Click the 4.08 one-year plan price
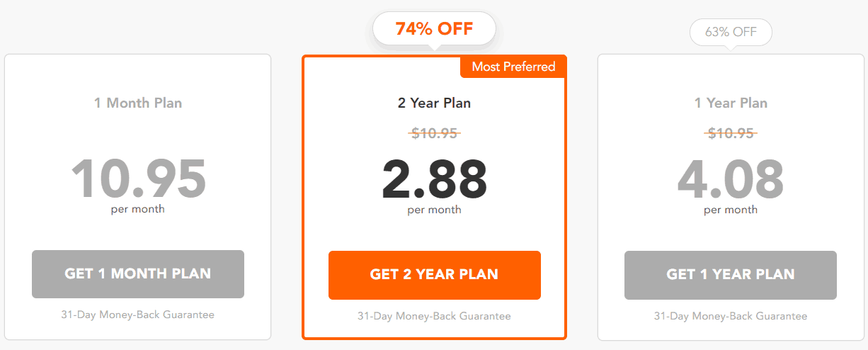 pyautogui.click(x=731, y=179)
